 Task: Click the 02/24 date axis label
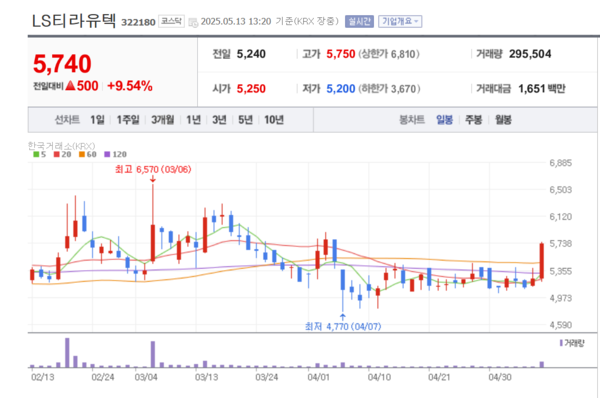103,377
